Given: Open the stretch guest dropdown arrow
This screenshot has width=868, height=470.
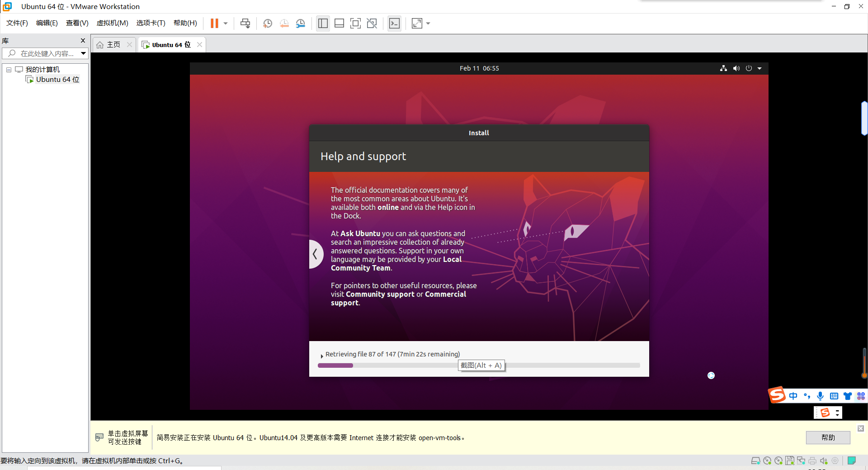Looking at the screenshot, I should click(428, 24).
